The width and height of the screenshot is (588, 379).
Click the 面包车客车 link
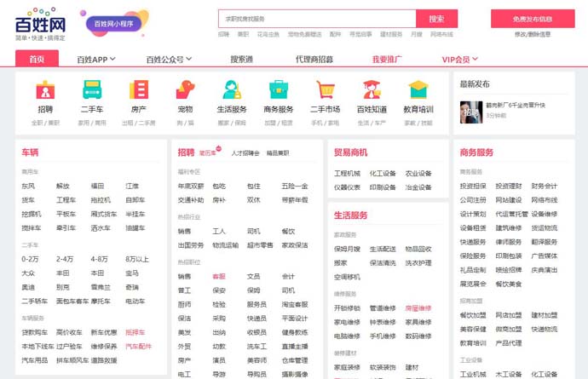coord(72,301)
